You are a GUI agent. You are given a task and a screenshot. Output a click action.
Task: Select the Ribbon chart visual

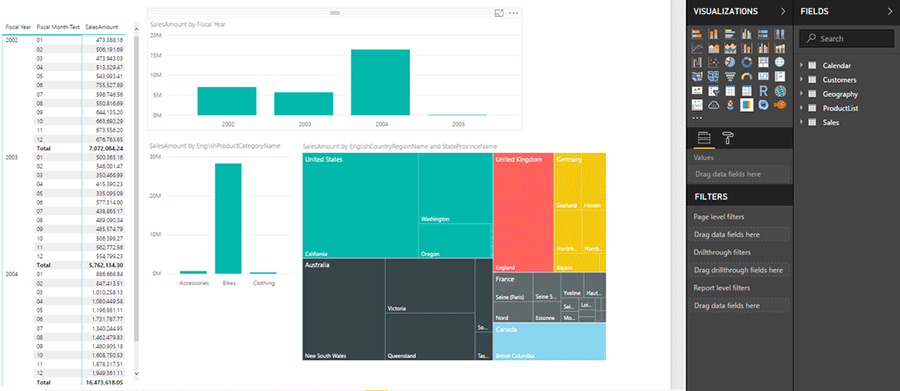point(779,48)
